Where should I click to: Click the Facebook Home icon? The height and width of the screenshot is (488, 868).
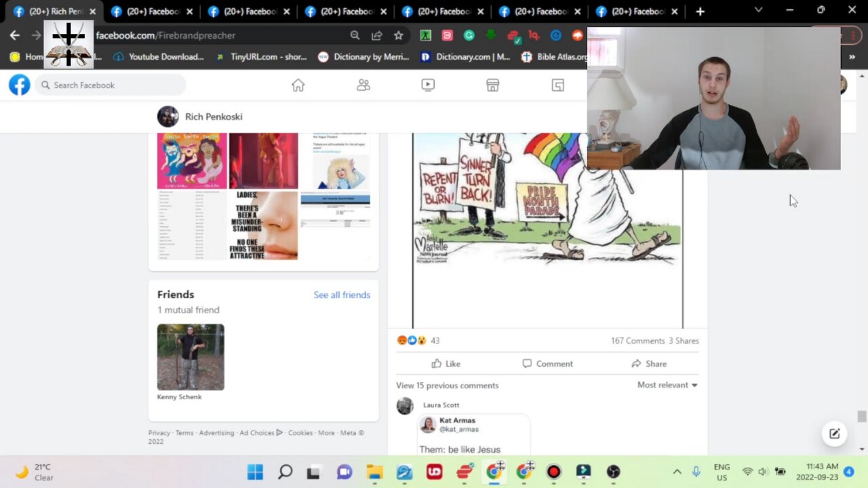coord(298,85)
